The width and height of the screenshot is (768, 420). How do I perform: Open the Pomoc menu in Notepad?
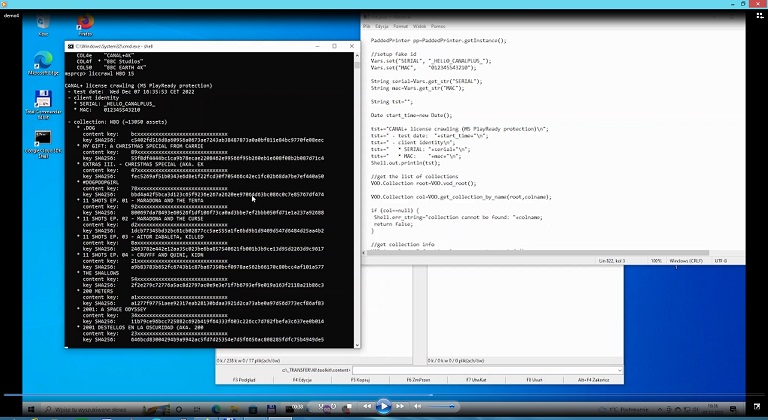pyautogui.click(x=438, y=26)
